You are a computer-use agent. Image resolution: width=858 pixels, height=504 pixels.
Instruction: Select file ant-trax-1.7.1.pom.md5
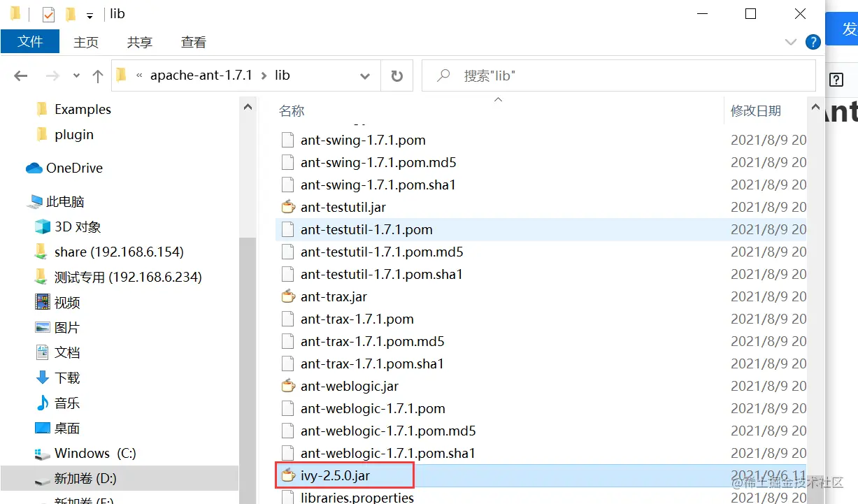373,341
